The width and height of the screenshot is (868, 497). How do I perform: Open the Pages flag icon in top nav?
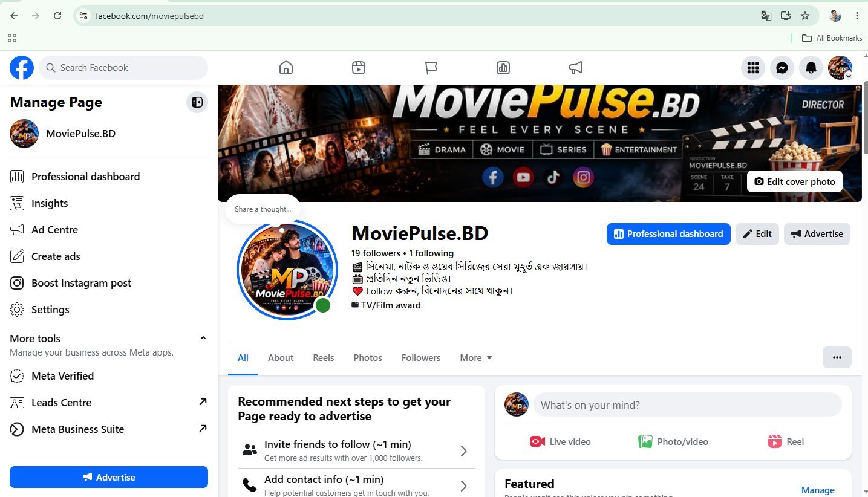tap(431, 68)
